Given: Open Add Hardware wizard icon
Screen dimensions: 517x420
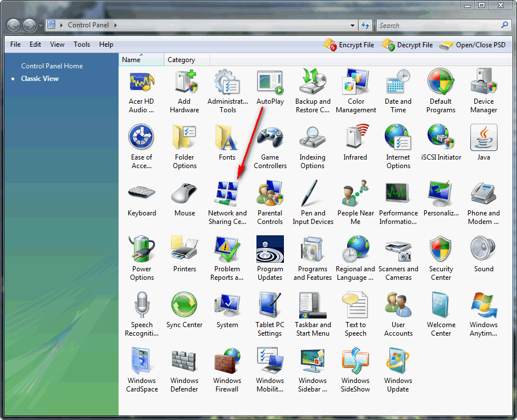Looking at the screenshot, I should 185,81.
